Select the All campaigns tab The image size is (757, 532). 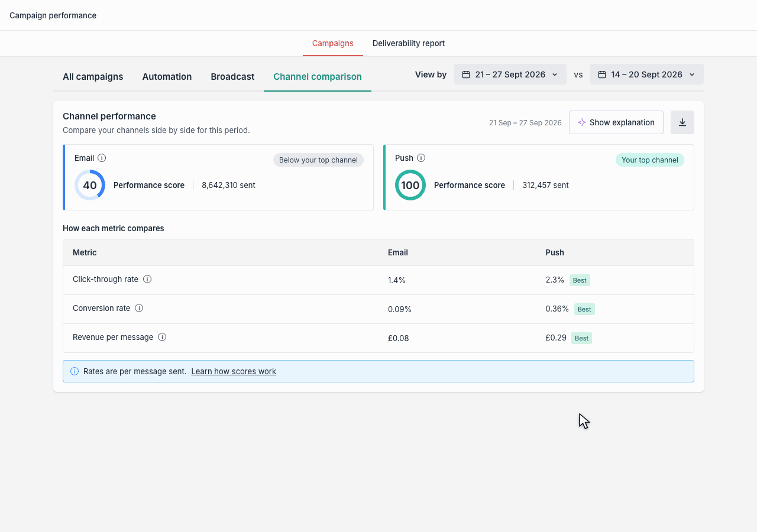click(x=93, y=77)
